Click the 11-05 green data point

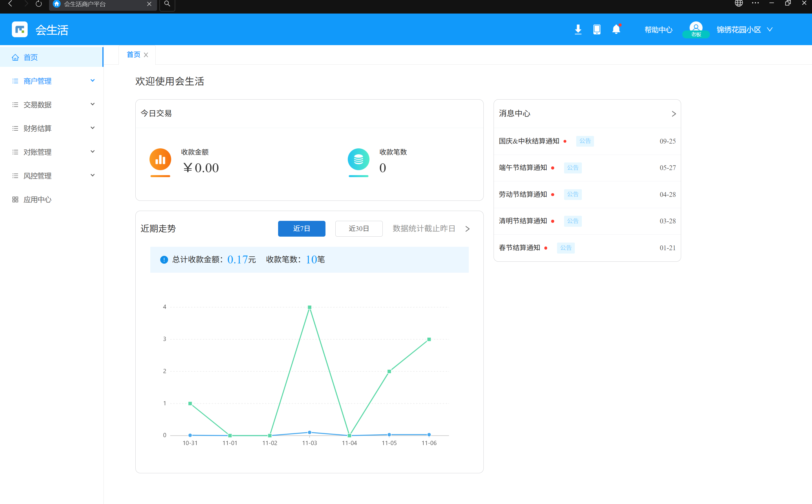click(389, 371)
